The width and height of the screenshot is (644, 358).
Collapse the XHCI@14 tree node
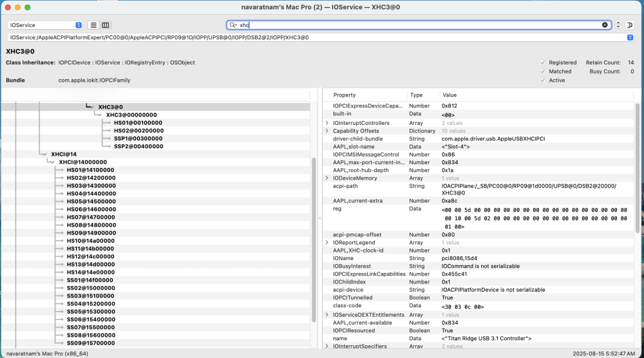(45, 155)
